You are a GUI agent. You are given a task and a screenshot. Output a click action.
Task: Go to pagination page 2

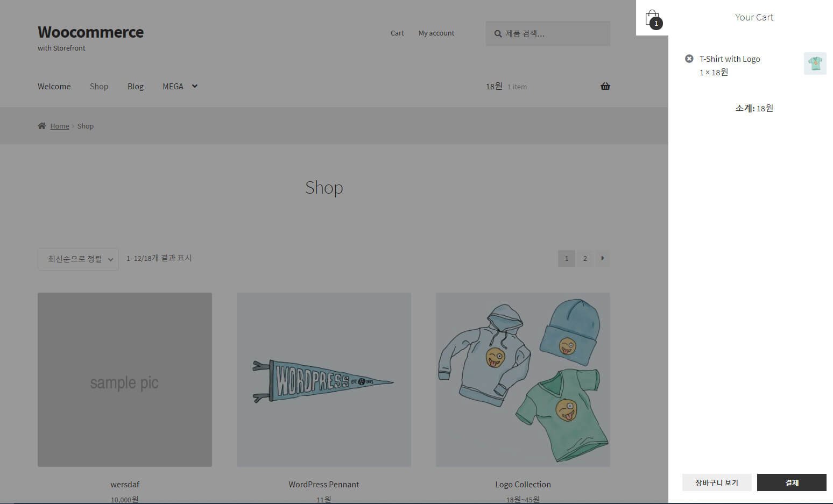(585, 258)
